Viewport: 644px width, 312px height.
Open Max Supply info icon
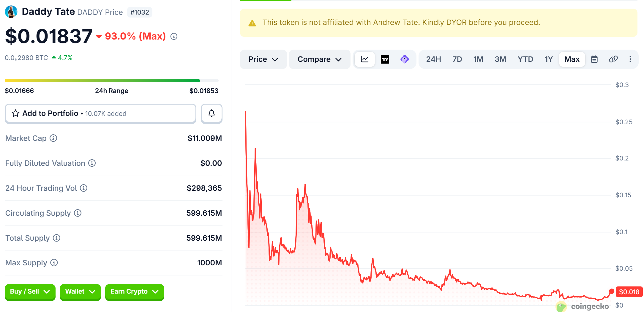click(54, 263)
